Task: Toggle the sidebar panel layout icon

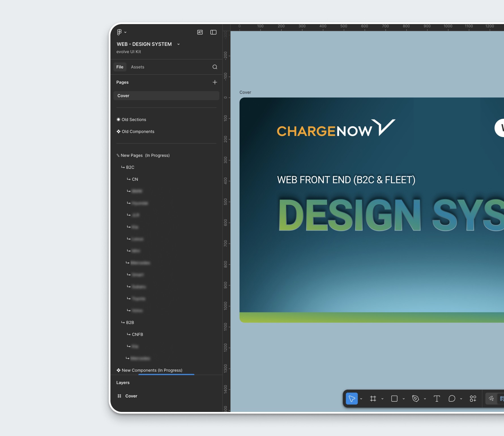Action: click(213, 32)
